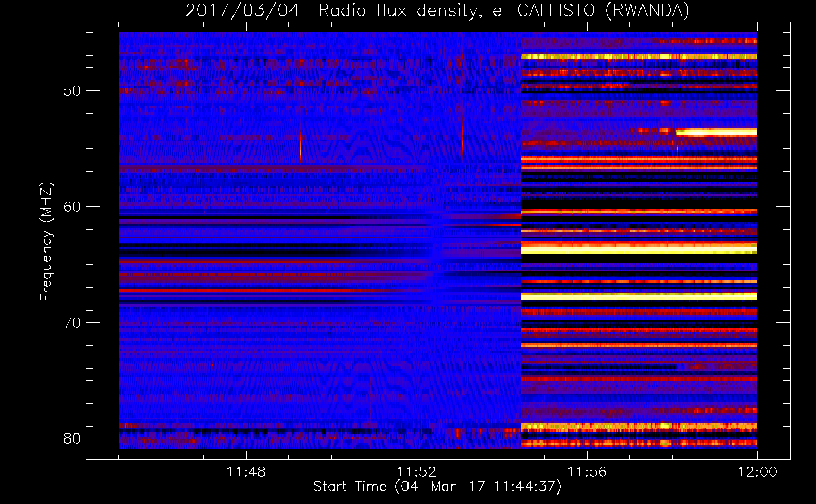Click the 'Frequency (MHZ)' y-axis label
Viewport: 816px width, 504px height.
46,242
